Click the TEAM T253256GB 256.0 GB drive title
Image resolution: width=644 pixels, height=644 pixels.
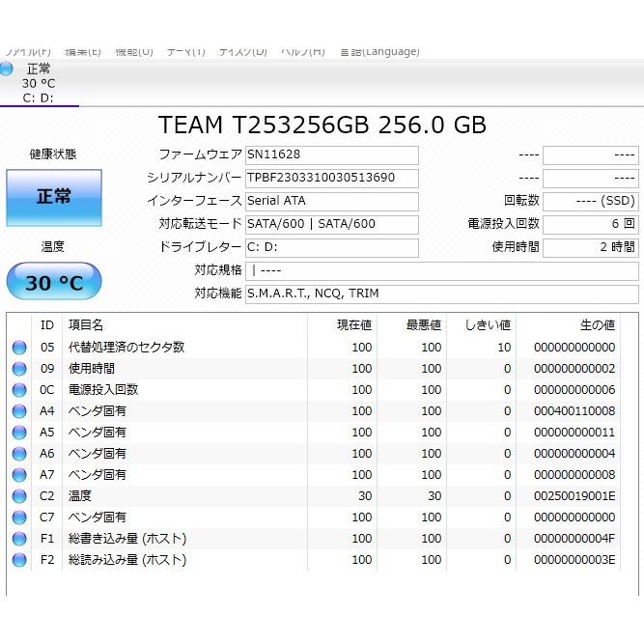coord(322,125)
